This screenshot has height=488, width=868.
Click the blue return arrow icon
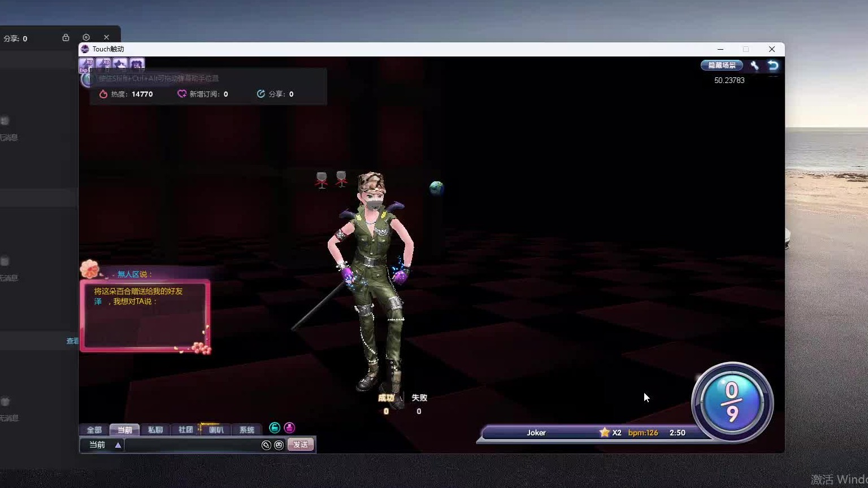773,66
